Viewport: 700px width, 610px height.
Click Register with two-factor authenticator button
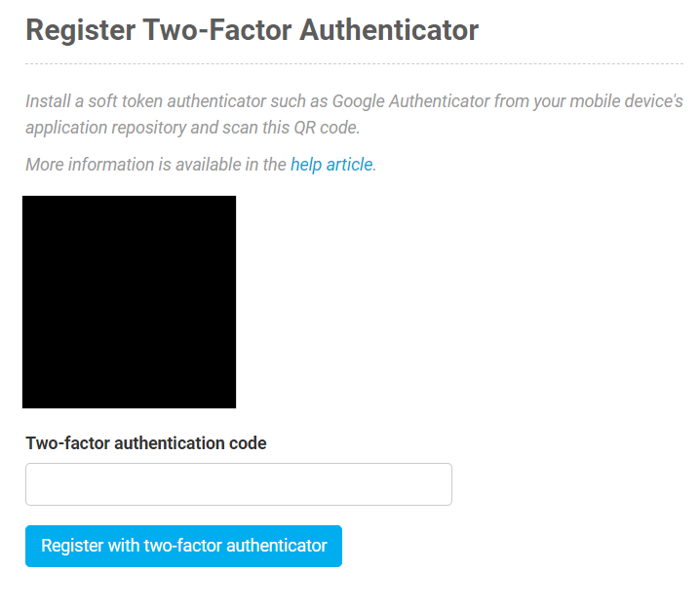tap(183, 546)
